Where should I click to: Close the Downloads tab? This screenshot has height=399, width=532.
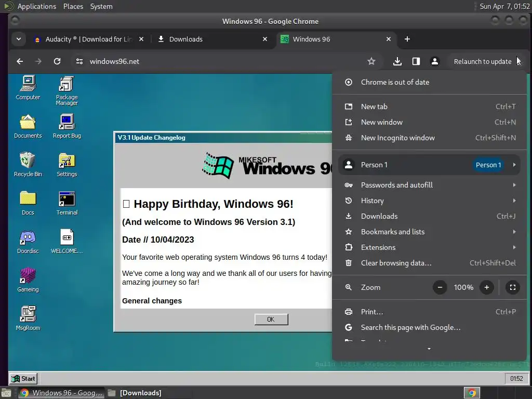265,39
